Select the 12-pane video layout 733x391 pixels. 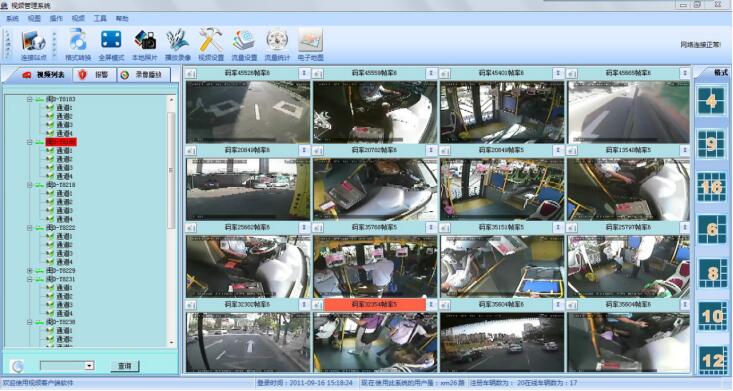tap(711, 359)
